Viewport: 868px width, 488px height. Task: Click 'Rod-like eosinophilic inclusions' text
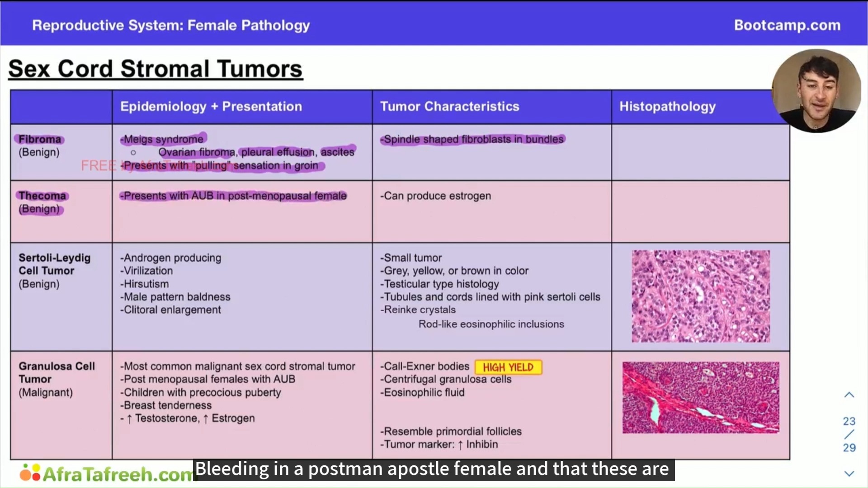[x=491, y=324]
